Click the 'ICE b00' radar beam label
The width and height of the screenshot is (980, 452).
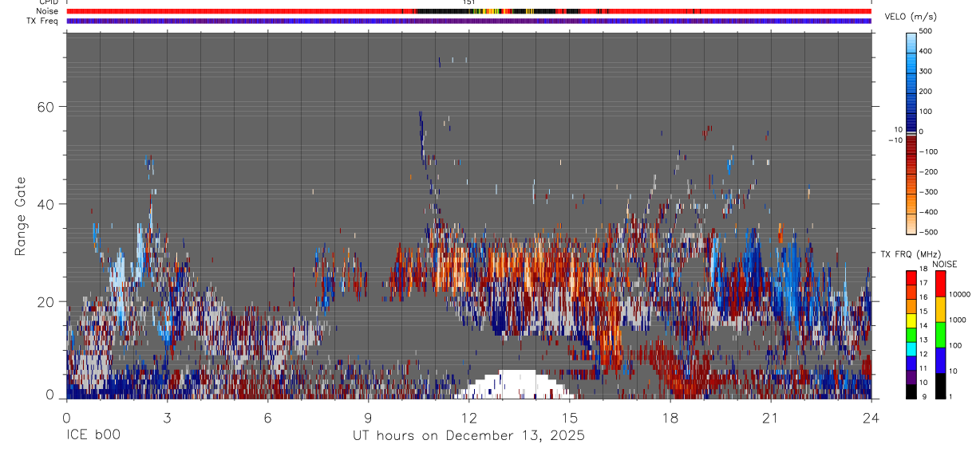click(93, 435)
